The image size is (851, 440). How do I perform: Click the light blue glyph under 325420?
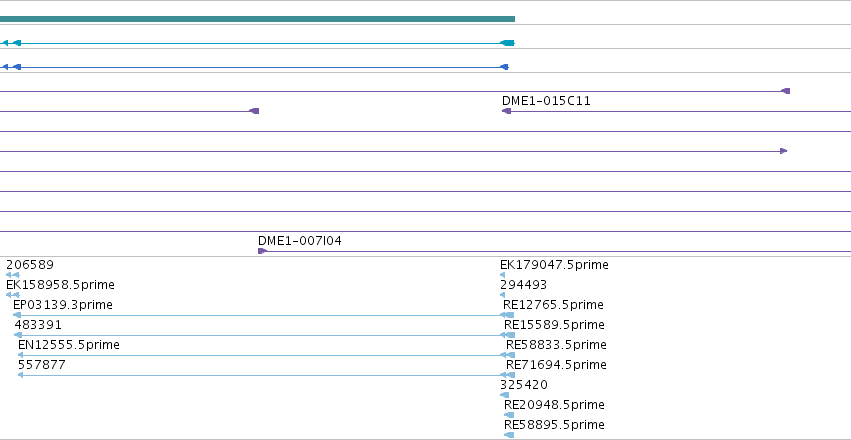[x=505, y=396]
